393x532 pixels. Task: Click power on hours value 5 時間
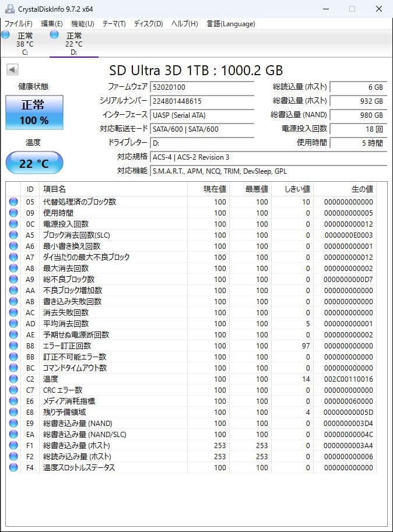tap(359, 143)
